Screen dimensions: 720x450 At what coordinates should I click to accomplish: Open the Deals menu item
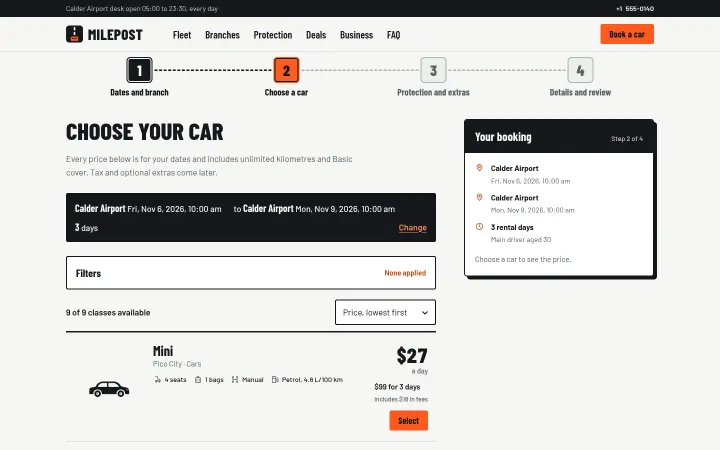pyautogui.click(x=316, y=35)
